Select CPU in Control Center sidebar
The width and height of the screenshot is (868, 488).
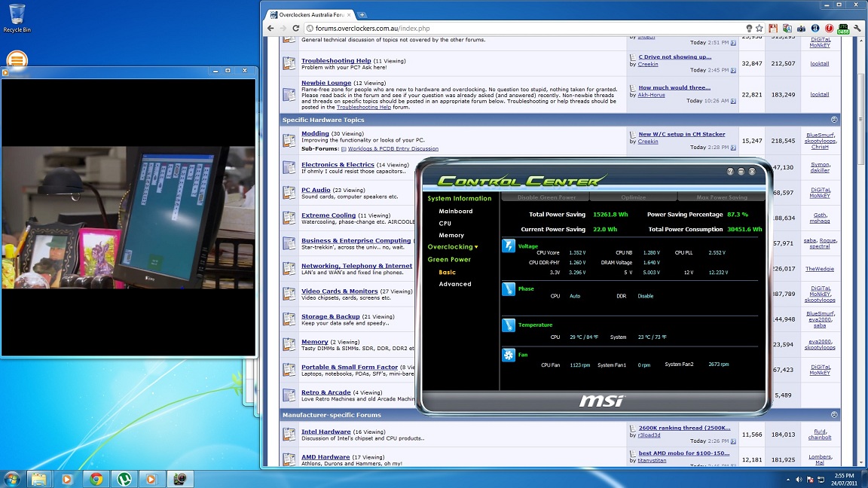coord(445,223)
